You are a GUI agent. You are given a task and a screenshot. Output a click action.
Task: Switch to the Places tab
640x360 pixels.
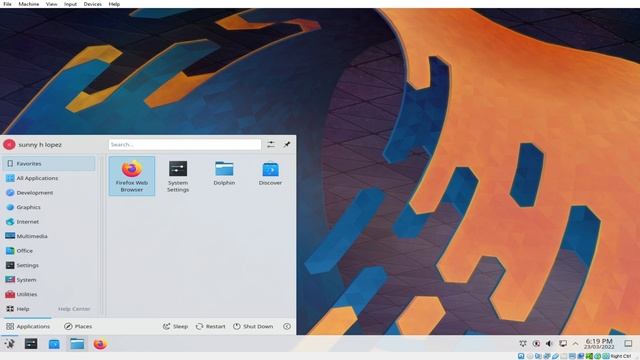pos(78,326)
